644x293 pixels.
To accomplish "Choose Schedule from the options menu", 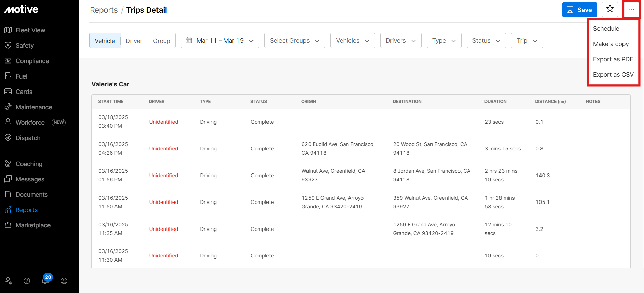I will pos(613,29).
